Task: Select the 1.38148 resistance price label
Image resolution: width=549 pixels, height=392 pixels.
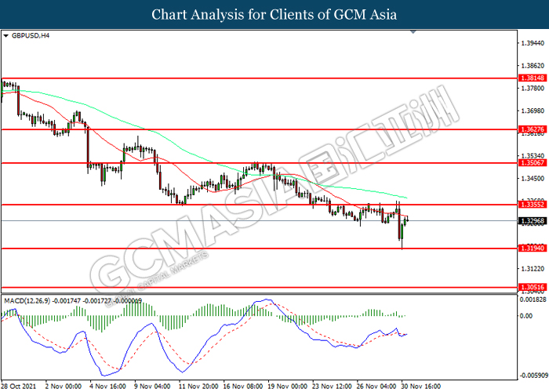Action: [533, 78]
